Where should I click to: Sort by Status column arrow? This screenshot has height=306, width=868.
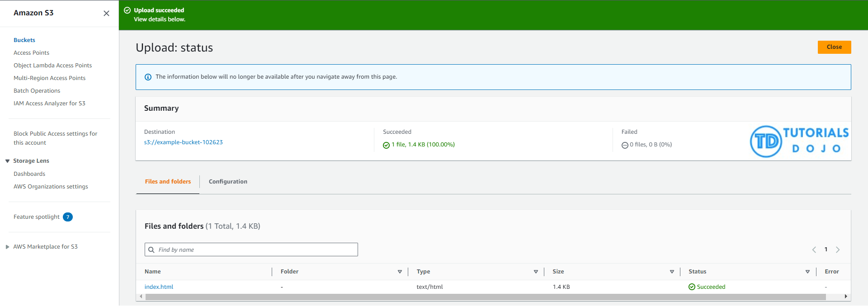click(807, 272)
